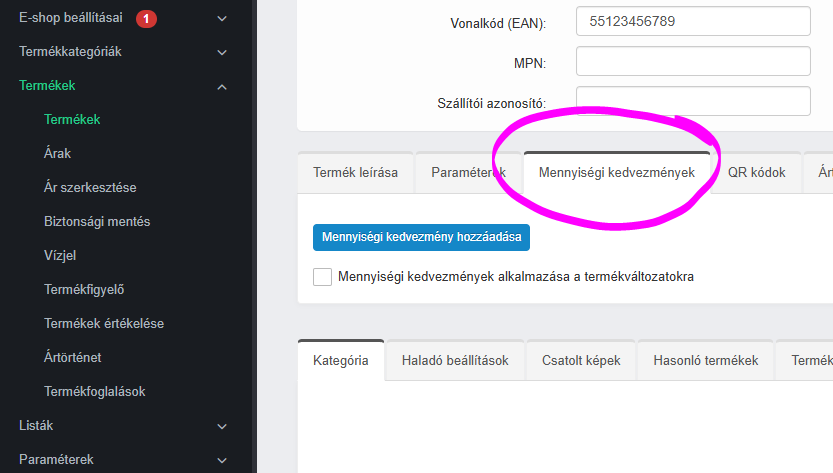Open Ártörténet page
The height and width of the screenshot is (473, 833).
[x=73, y=358]
